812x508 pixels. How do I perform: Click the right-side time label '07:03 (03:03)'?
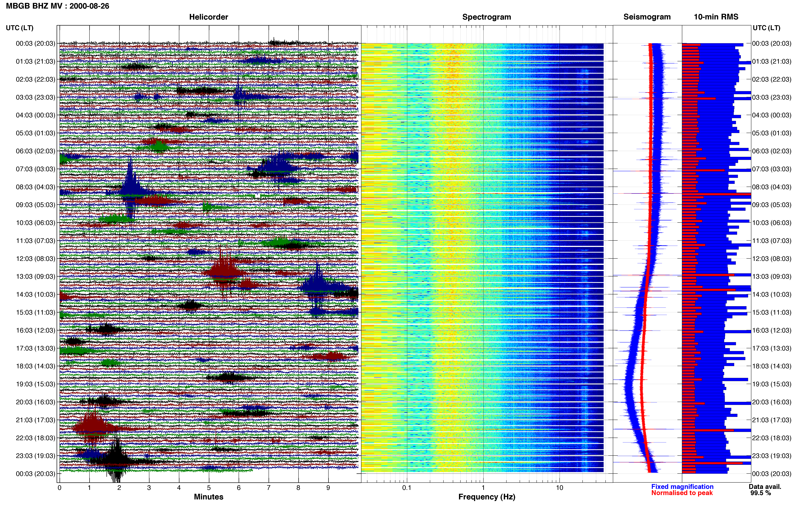tap(771, 169)
